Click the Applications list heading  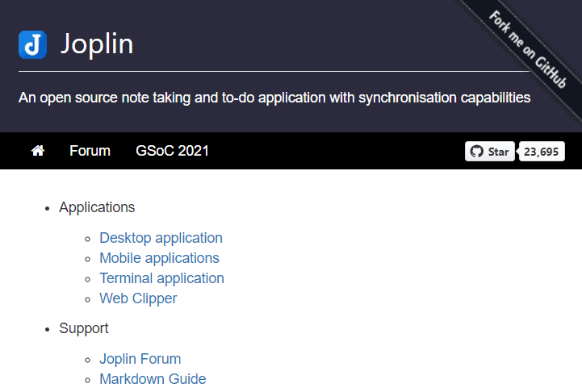click(97, 207)
